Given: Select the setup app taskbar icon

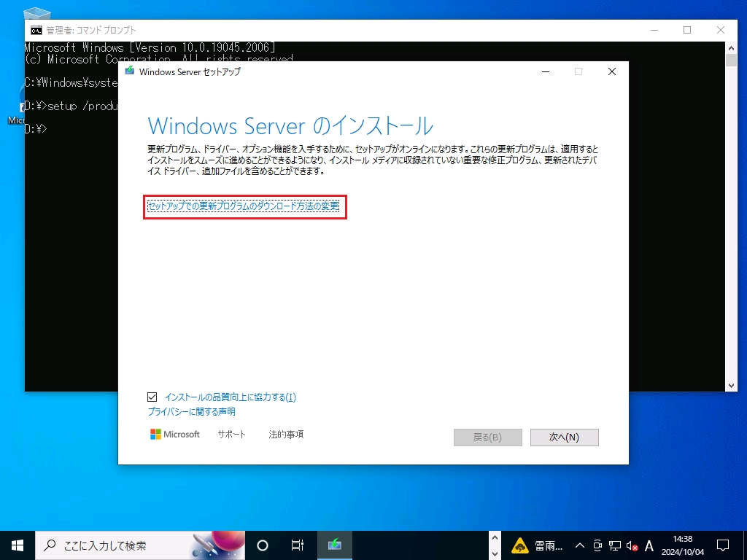Looking at the screenshot, I should click(334, 545).
